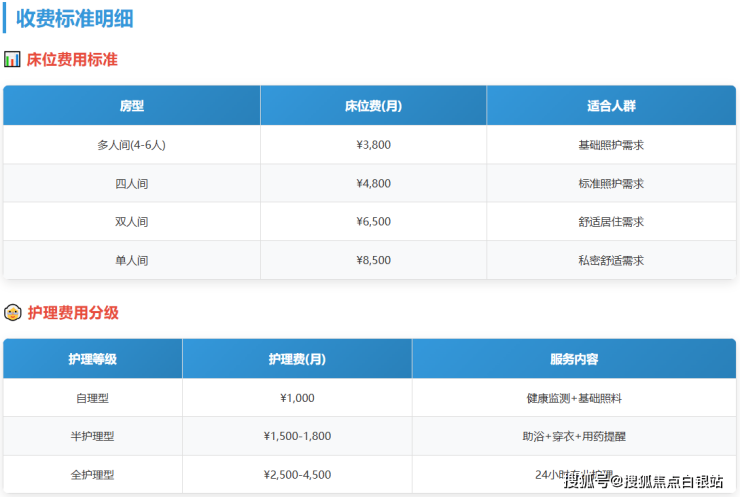The image size is (740, 497).
Task: Select the 床位费(月) column header
Action: 373,106
